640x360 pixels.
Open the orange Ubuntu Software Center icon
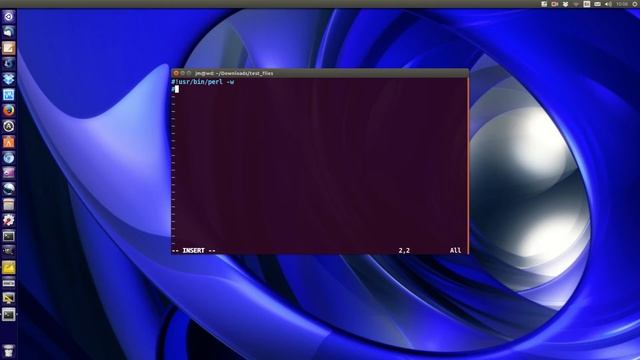(9, 142)
